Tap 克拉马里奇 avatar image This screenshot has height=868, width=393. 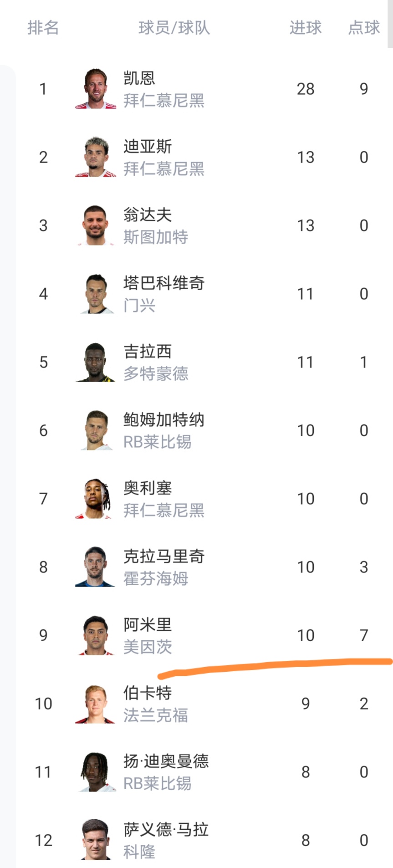pyautogui.click(x=96, y=567)
